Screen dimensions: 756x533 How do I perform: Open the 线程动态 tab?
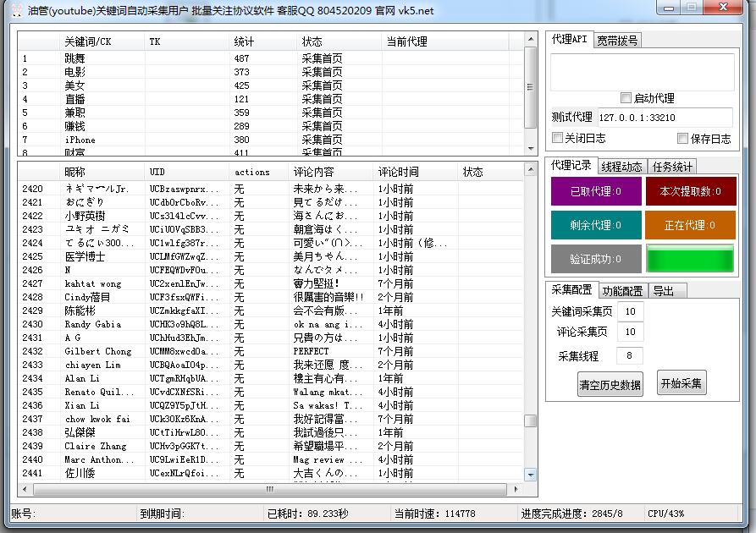621,167
